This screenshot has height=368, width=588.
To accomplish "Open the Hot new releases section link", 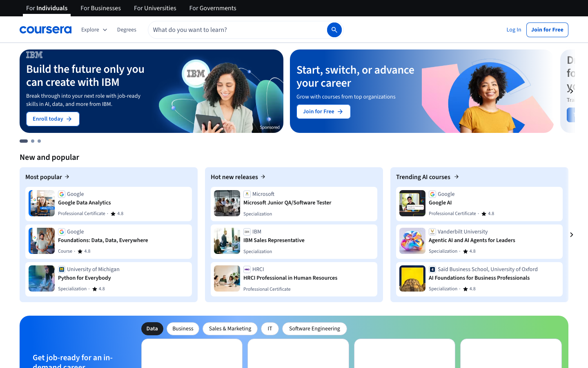I will click(238, 177).
